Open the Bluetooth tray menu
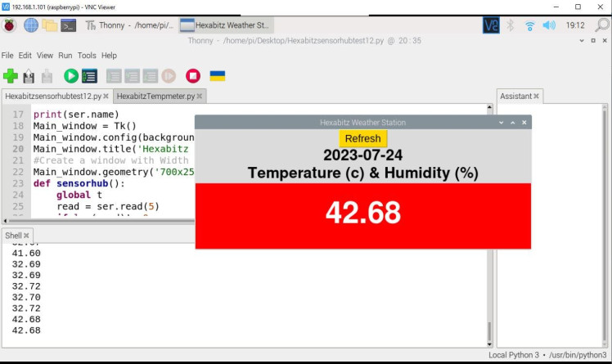This screenshot has height=364, width=612. coord(510,25)
